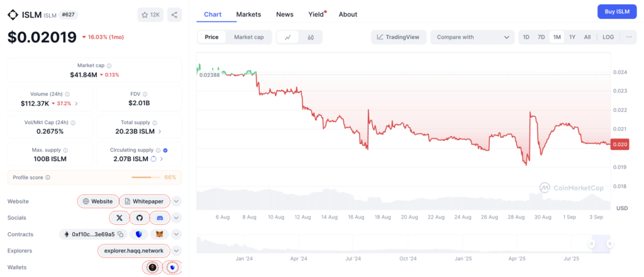Click the $41.84M market cap value

(84, 75)
